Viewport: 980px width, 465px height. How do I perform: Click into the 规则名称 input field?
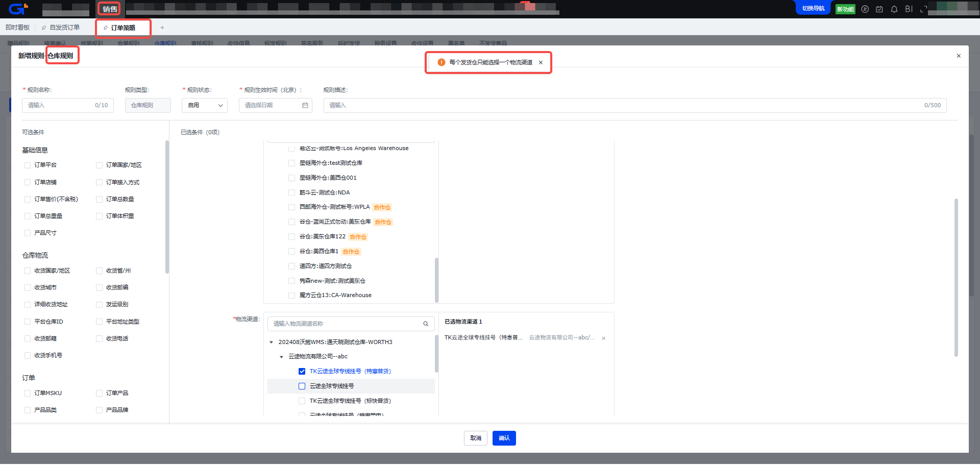click(x=68, y=105)
